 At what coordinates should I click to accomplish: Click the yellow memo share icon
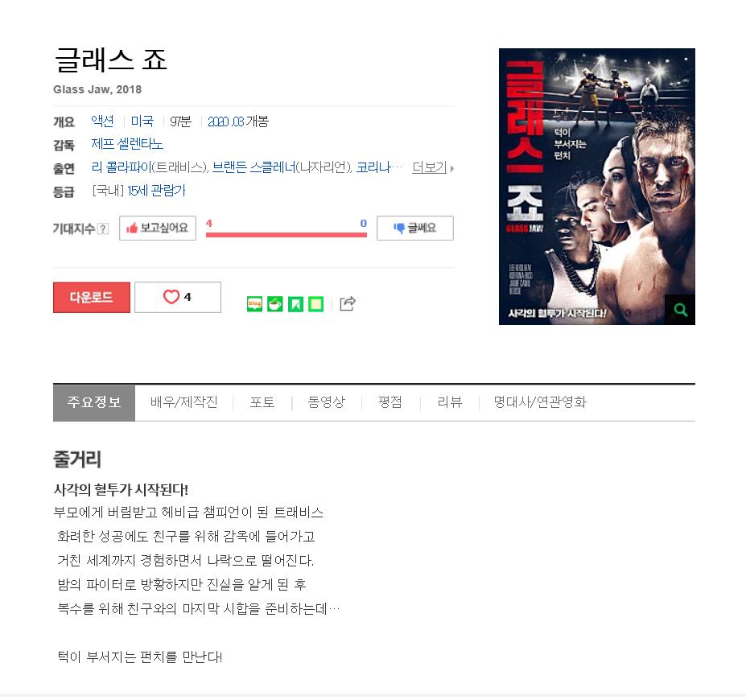click(316, 304)
